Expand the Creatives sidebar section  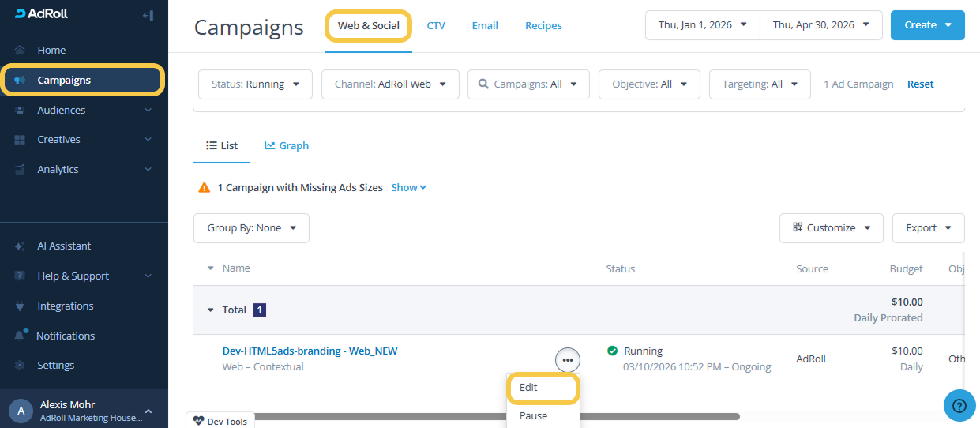[84, 139]
